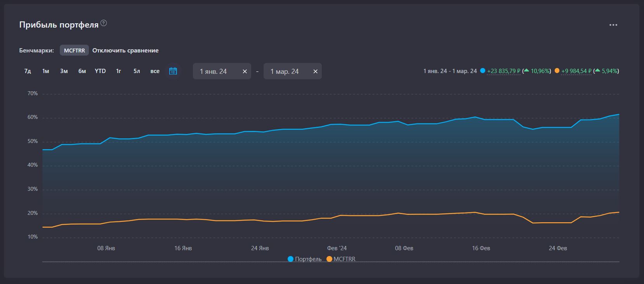Screen dimensions: 644x284
Task: Toggle the MCFTRR legend series
Action: 341,259
